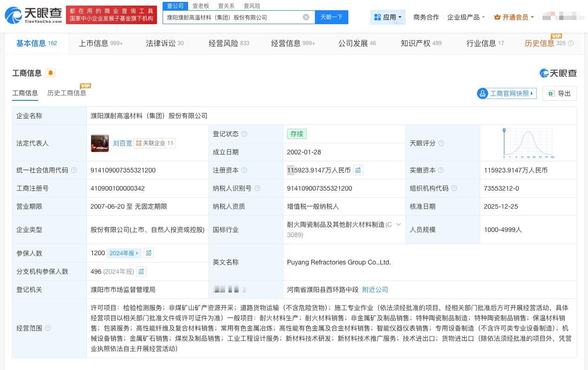Click the grid icon on 应用 menu
588x370 pixels.
377,17
